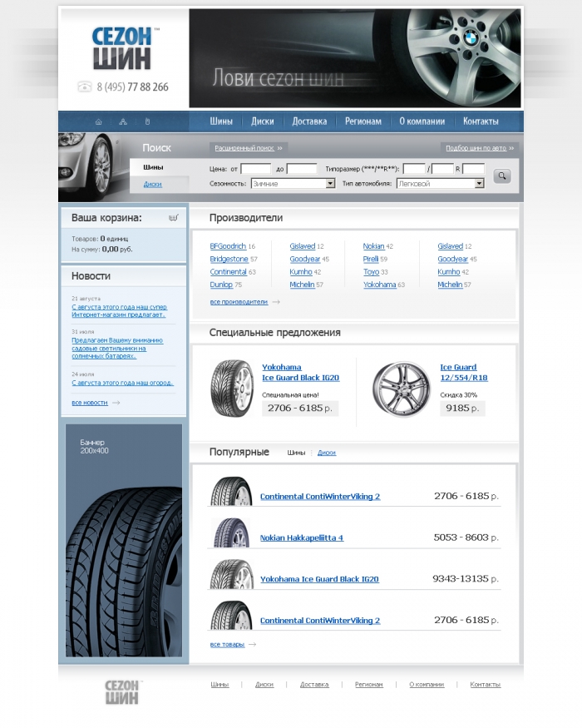Screen dimensions: 582x728
Task: Open Yokohama manufacturer link
Action: (380, 285)
